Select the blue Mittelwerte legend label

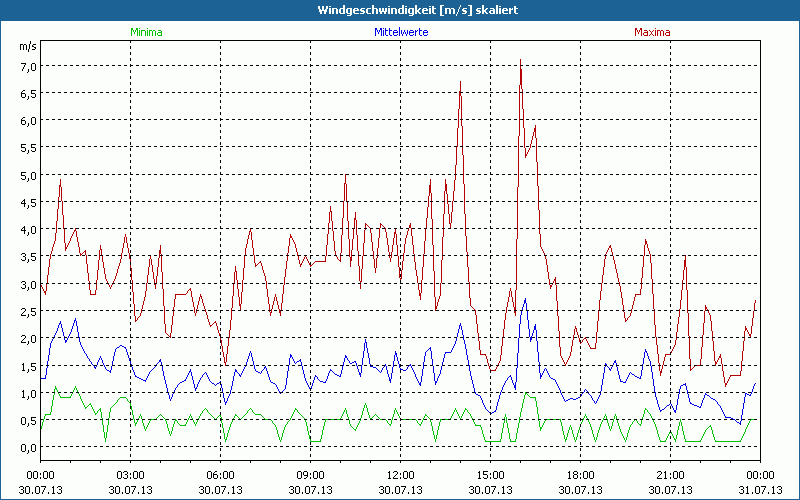[x=400, y=32]
